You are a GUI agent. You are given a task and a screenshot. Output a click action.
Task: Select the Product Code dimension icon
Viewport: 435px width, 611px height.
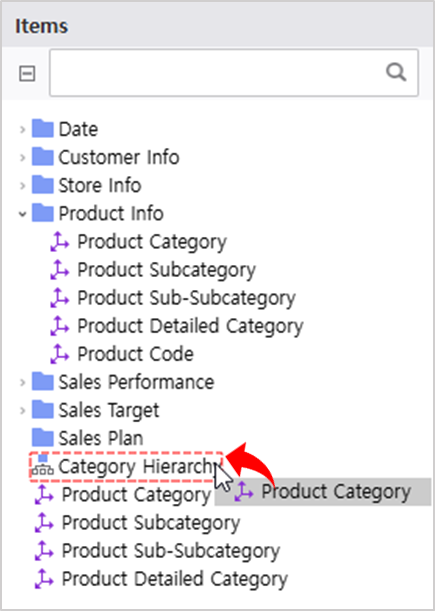60,354
